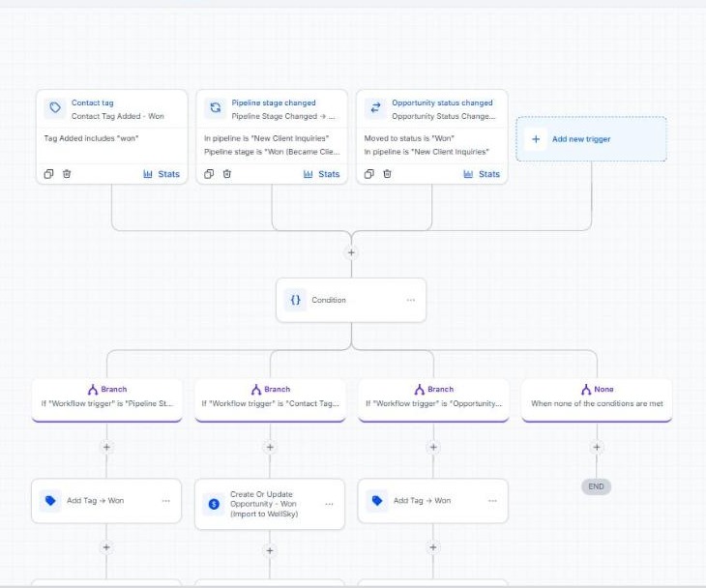Add step below Create Or Update Opportunity
Viewport: 706px width, 588px height.
click(x=270, y=550)
